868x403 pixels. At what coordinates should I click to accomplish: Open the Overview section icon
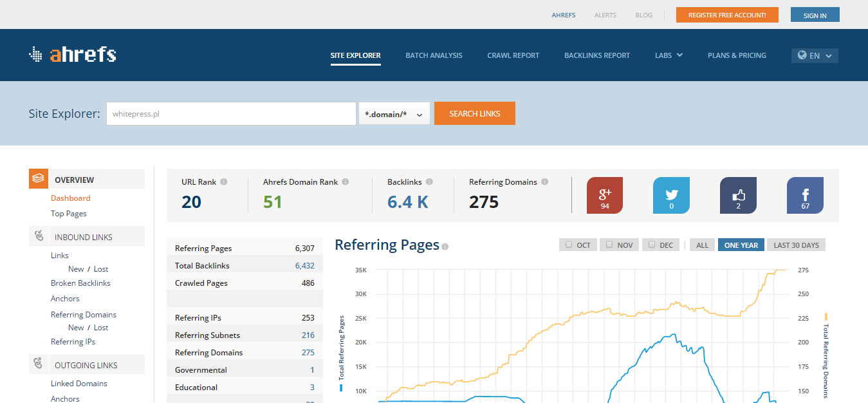pyautogui.click(x=39, y=179)
